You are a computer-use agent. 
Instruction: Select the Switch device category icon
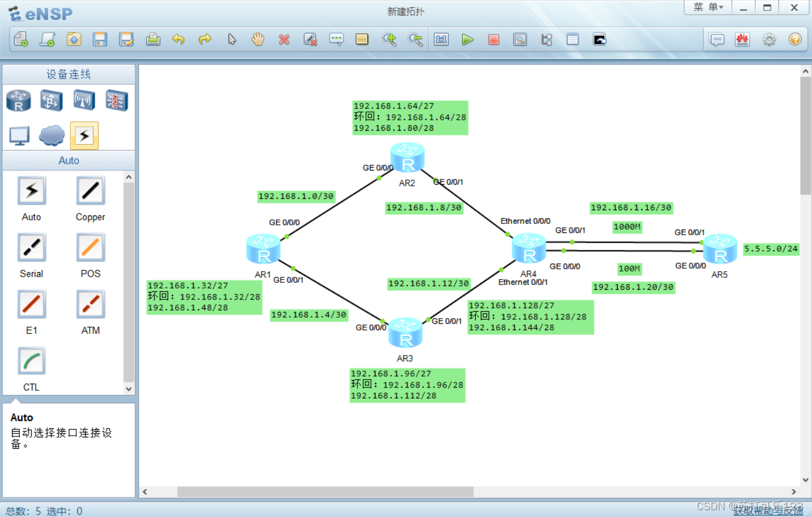click(x=51, y=101)
